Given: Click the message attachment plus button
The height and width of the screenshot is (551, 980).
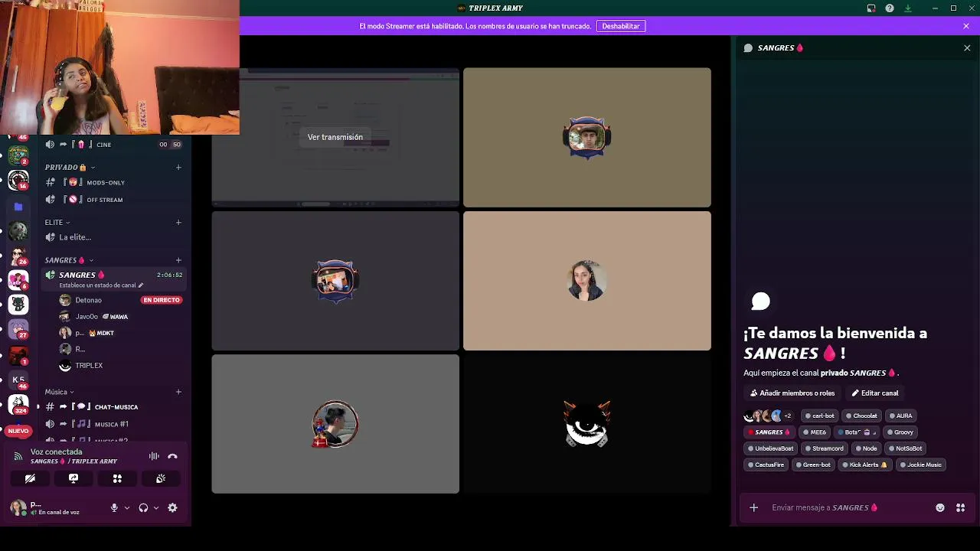Looking at the screenshot, I should pyautogui.click(x=754, y=507).
